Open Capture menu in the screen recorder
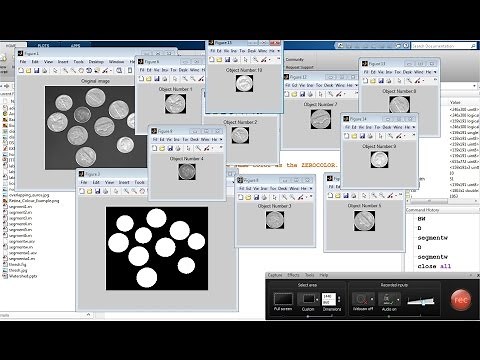Screen dimensions: 480x360 tap(275, 275)
